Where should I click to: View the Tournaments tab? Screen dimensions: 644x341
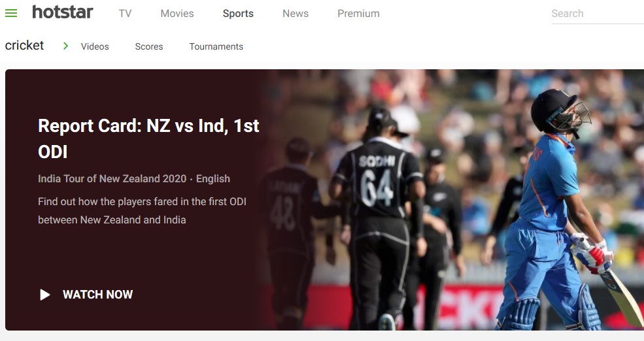tap(216, 46)
